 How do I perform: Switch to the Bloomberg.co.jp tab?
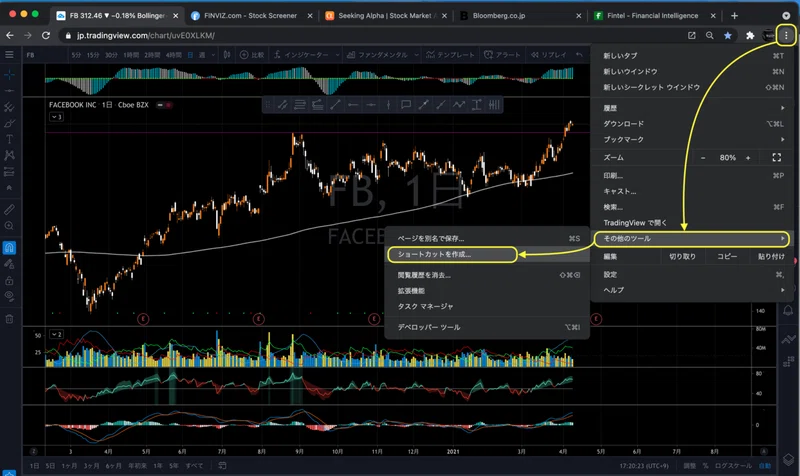click(x=520, y=16)
